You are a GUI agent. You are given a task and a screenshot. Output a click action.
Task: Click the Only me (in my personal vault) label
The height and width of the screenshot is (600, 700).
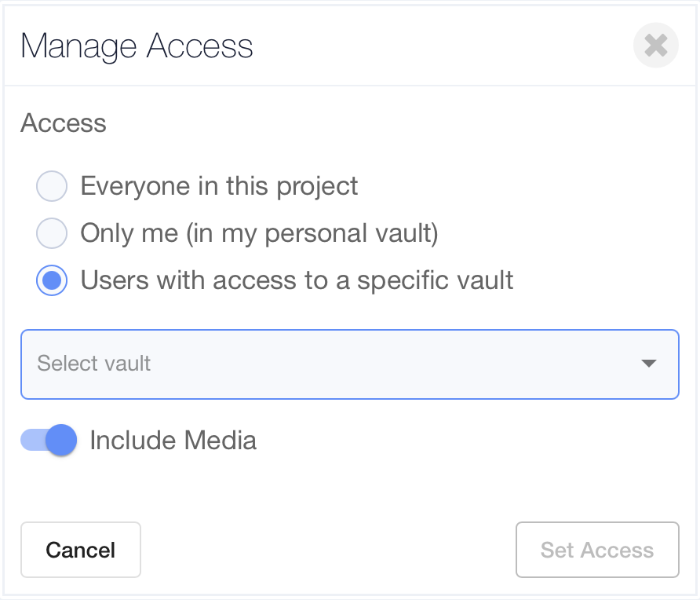pos(260,234)
